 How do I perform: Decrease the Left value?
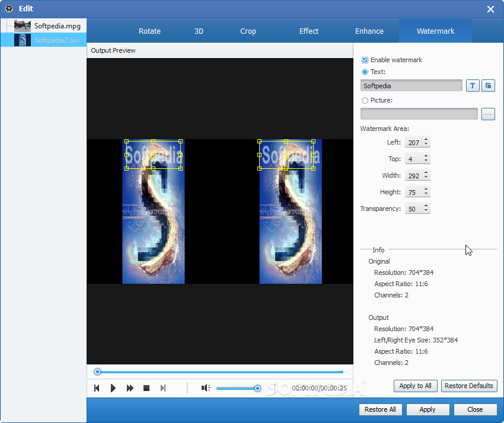[426, 144]
